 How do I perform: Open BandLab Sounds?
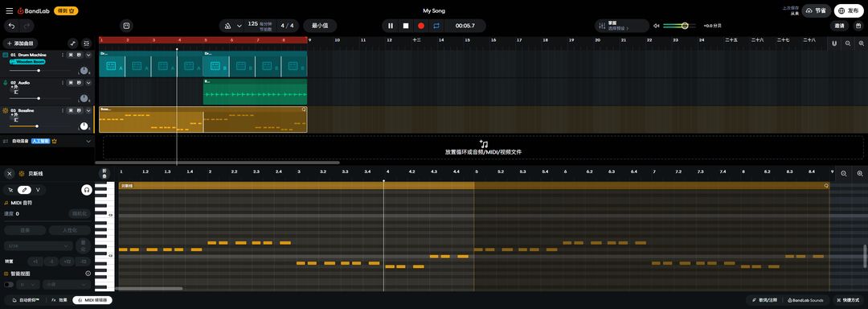[x=805, y=300]
